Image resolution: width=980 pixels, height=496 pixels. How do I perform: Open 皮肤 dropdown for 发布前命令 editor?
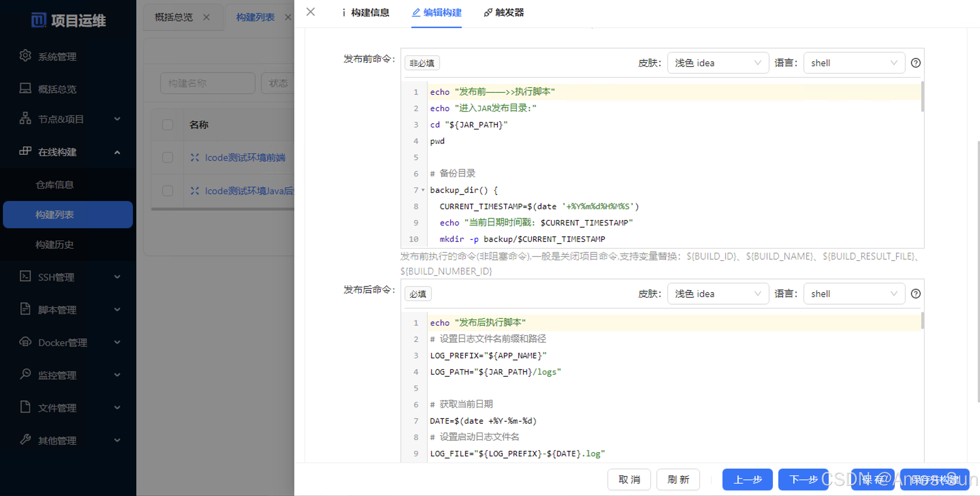coord(717,63)
